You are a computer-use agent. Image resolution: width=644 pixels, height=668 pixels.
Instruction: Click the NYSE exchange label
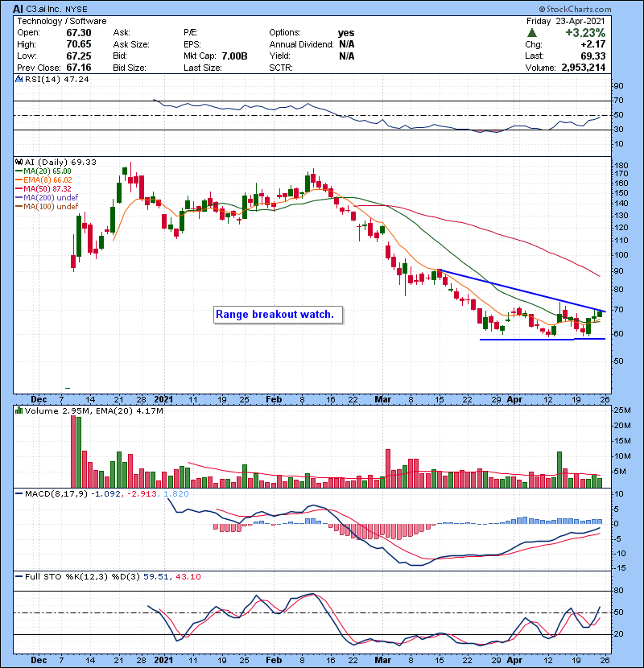pos(76,10)
